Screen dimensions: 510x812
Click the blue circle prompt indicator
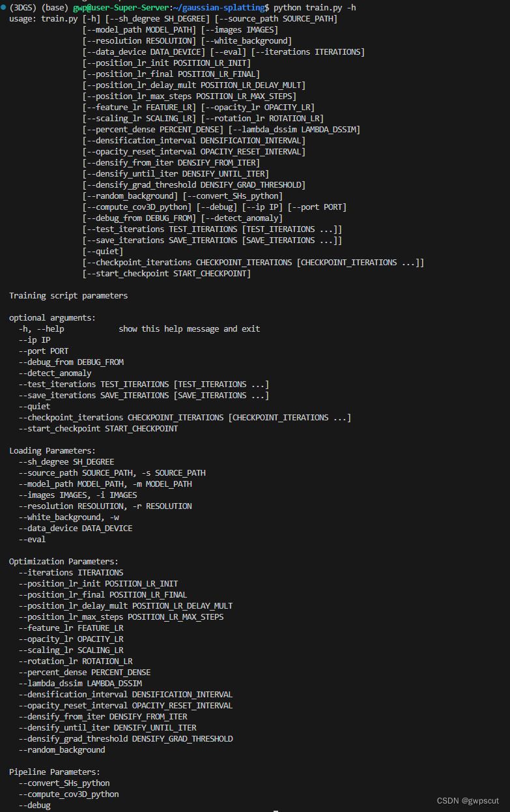[3, 7]
